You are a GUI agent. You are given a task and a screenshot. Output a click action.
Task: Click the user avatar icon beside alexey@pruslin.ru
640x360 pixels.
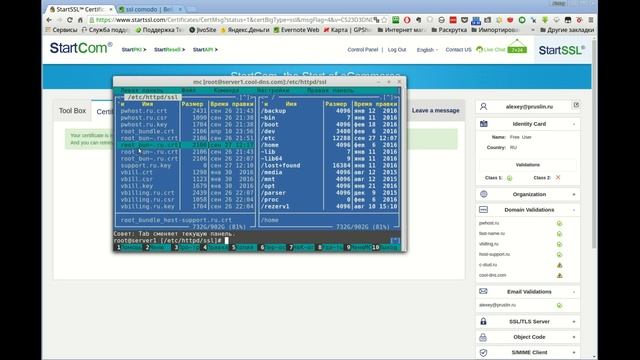484,107
